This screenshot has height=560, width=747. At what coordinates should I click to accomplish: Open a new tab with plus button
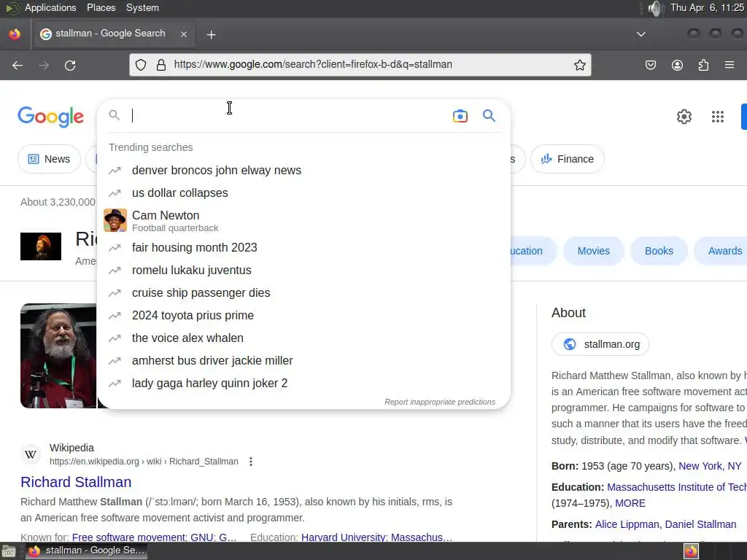click(x=211, y=35)
